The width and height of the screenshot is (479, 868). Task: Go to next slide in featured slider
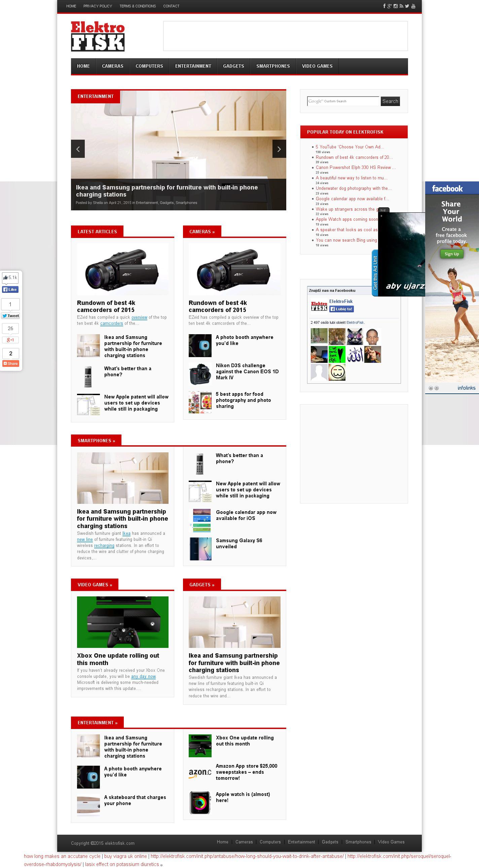click(279, 149)
